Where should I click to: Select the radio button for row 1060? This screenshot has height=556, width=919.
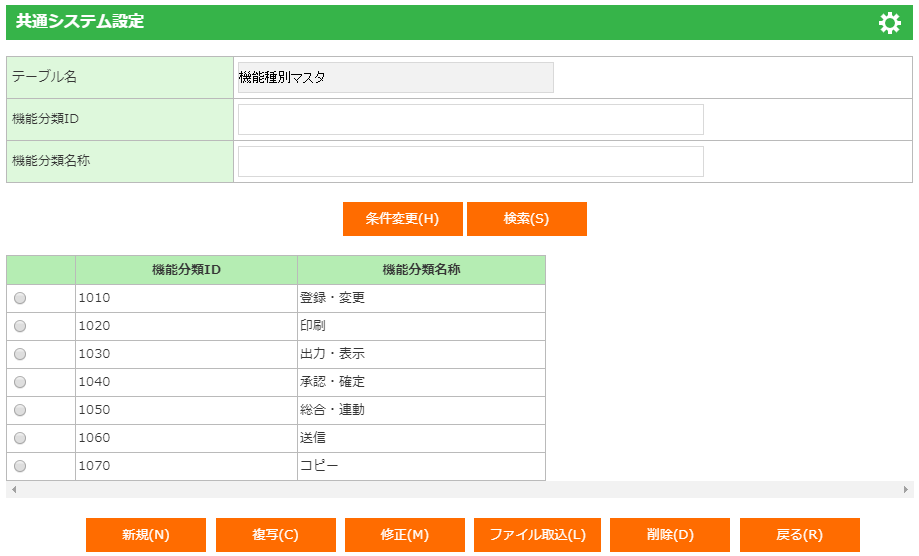pyautogui.click(x=20, y=438)
